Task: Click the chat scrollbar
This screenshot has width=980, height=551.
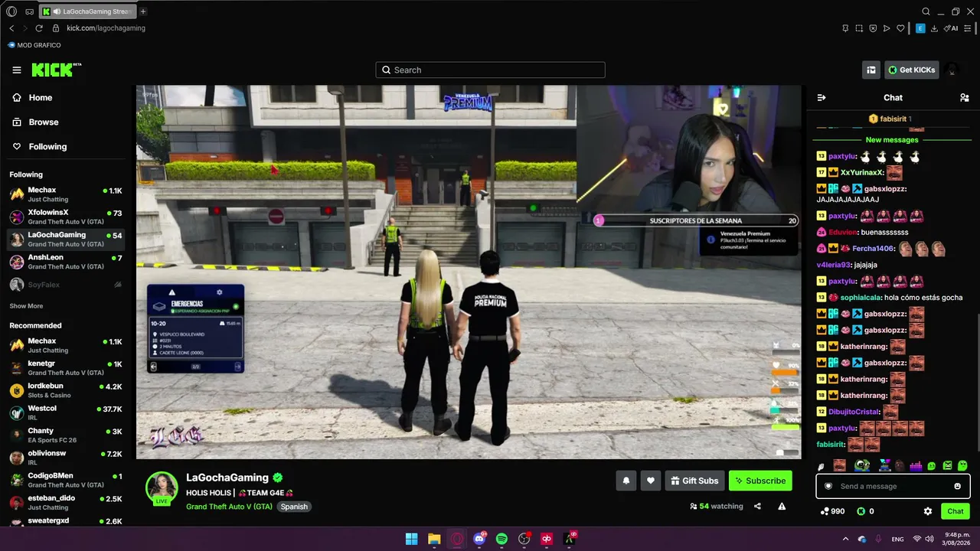Action: tap(978, 383)
